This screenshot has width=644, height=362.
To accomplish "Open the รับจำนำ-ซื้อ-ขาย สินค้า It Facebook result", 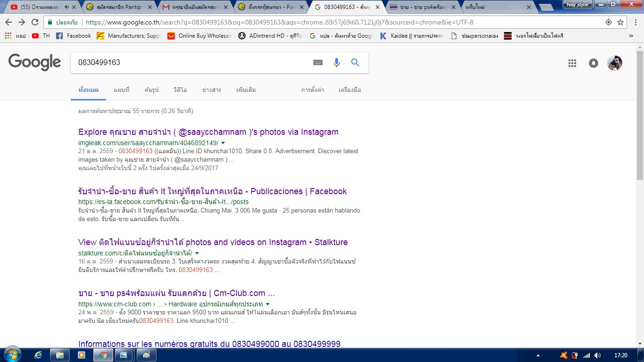I will pyautogui.click(x=213, y=191).
